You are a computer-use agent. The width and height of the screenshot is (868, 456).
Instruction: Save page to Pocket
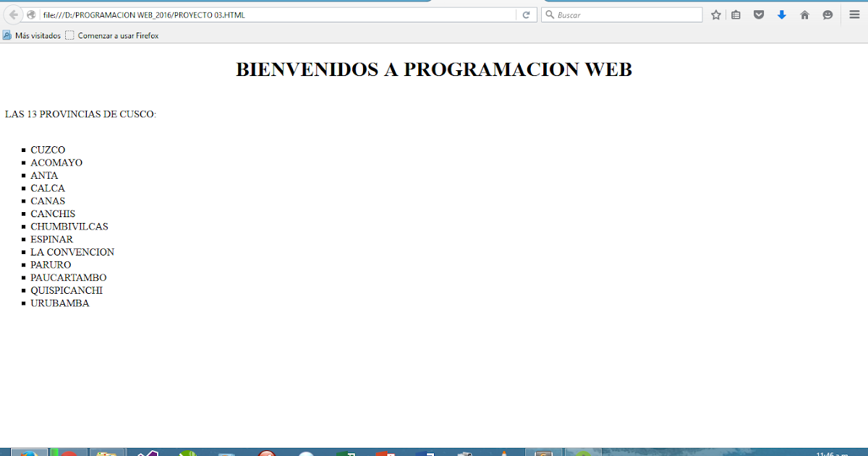coord(759,14)
